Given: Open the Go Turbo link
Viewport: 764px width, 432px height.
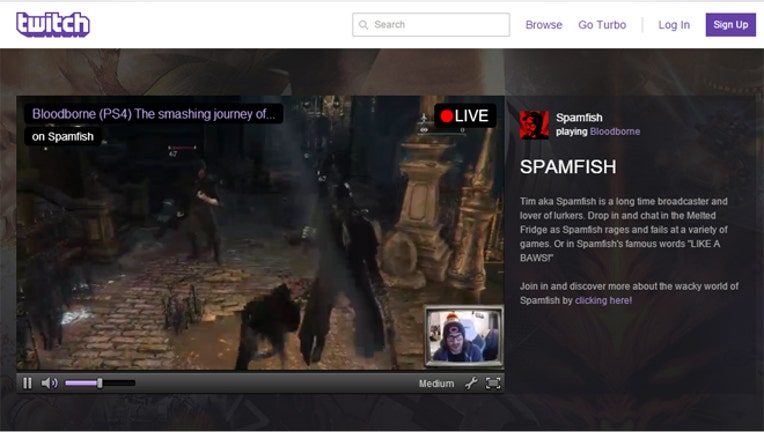Looking at the screenshot, I should coord(602,25).
